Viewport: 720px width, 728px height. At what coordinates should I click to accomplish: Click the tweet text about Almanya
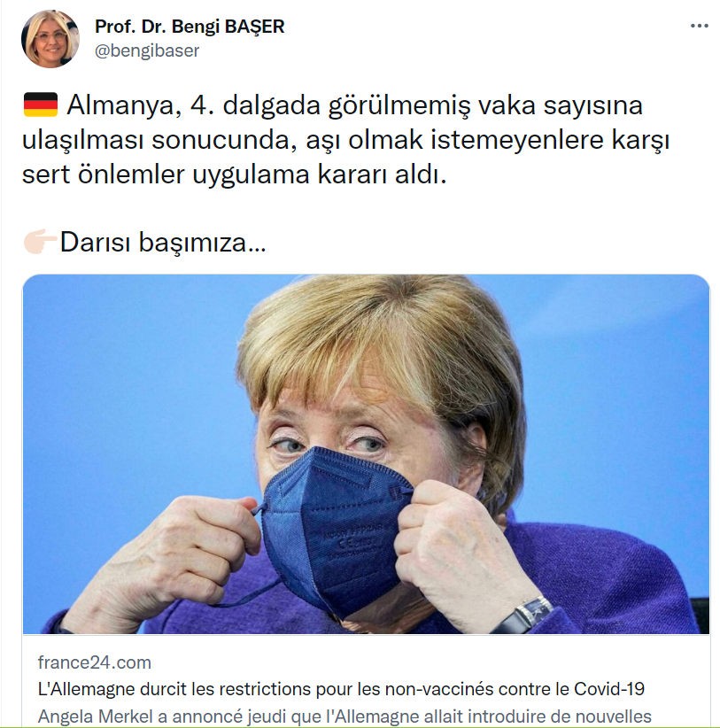[x=346, y=140]
